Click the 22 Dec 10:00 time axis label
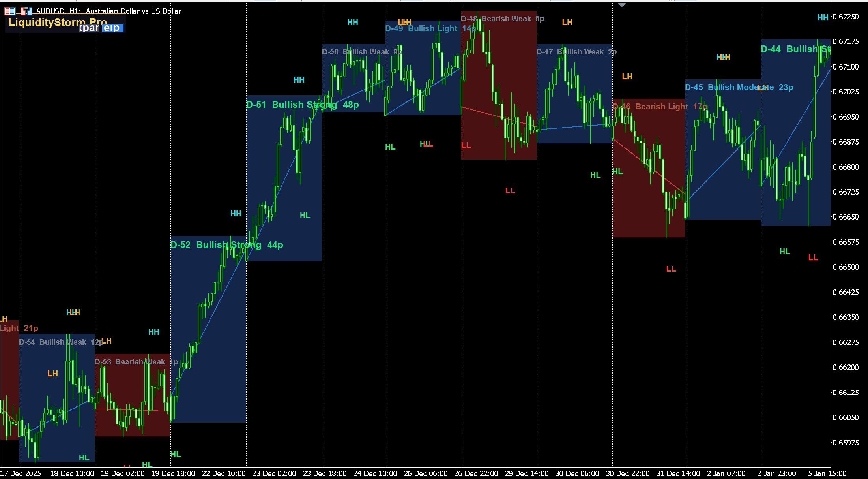868x479 pixels. (x=223, y=473)
